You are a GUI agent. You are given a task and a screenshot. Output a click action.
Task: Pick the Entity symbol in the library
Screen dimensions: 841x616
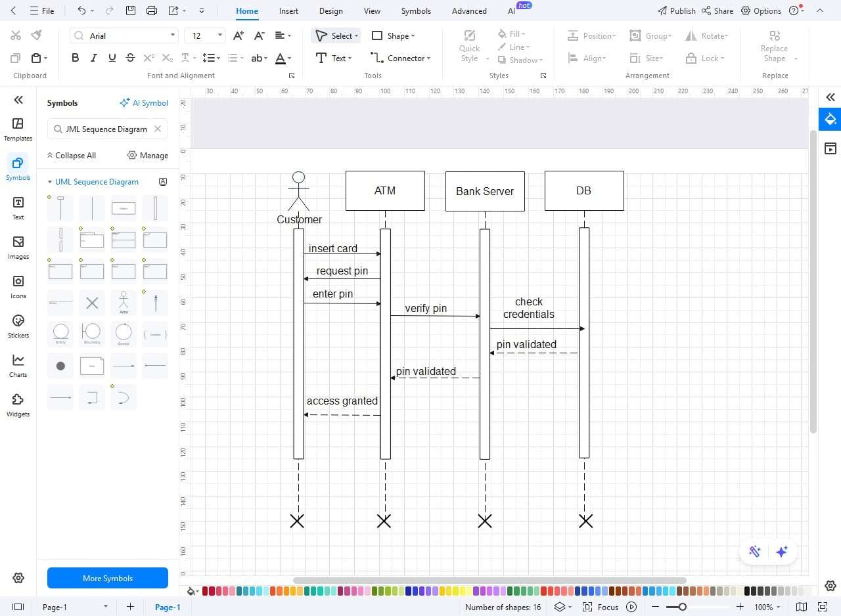60,334
